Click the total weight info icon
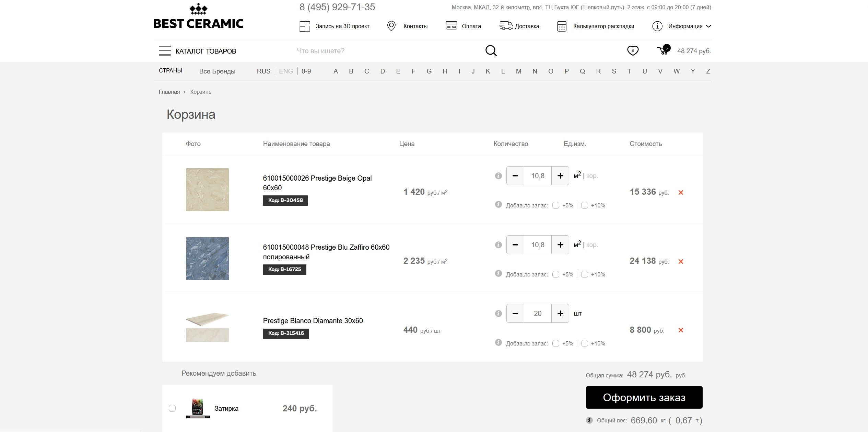868x432 pixels. (589, 420)
